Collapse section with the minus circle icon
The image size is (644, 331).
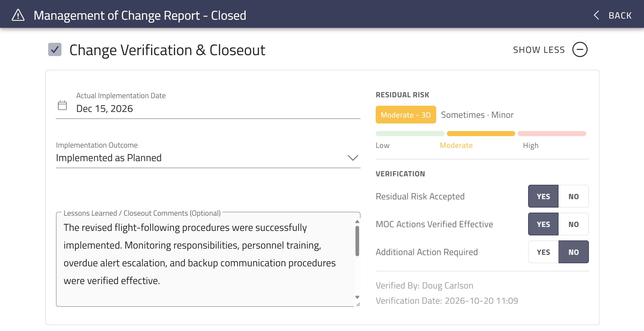(580, 49)
